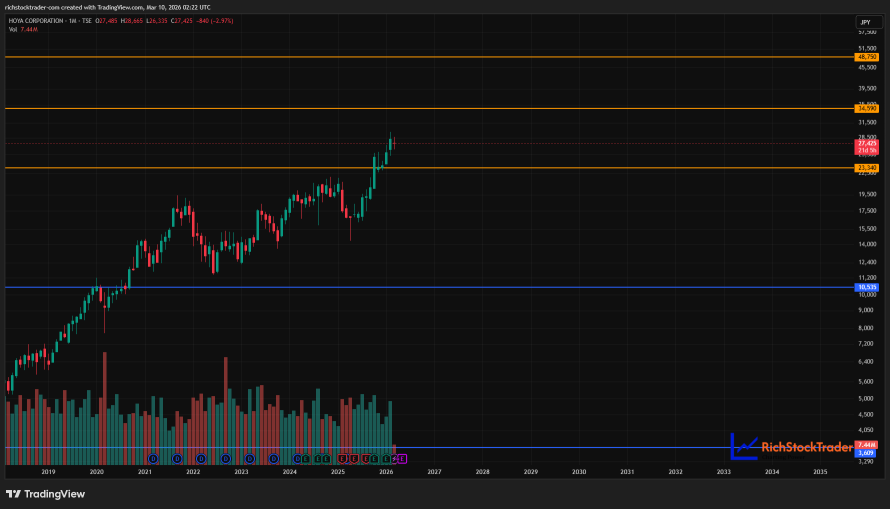The height and width of the screenshot is (509, 890).
Task: Click the richstocktrader-com created with TradingView caption
Action: pos(108,7)
